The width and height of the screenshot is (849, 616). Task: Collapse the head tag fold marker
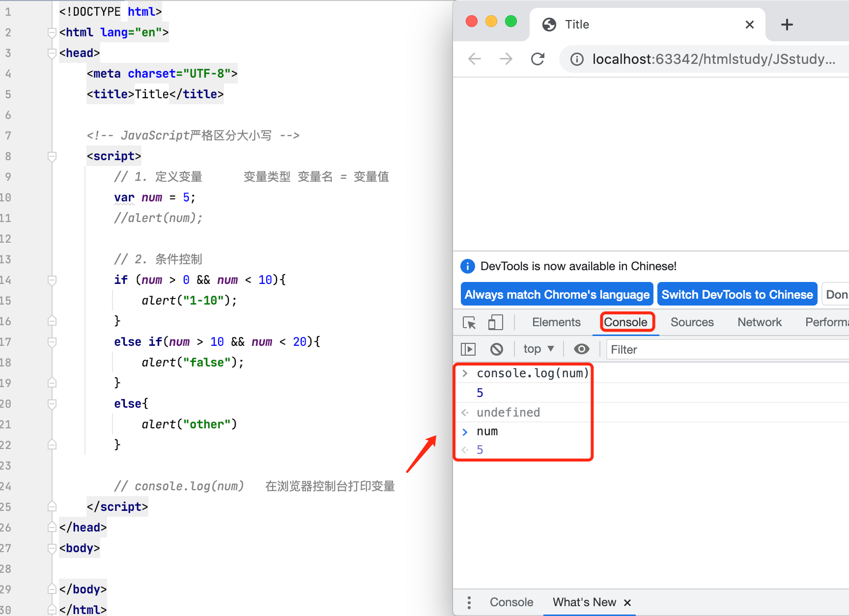click(52, 53)
